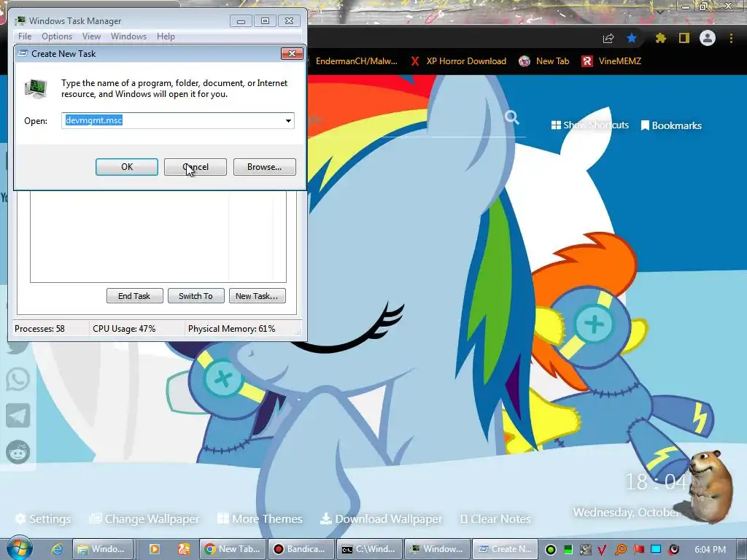
Task: Open the View menu in Task Manager
Action: click(91, 36)
